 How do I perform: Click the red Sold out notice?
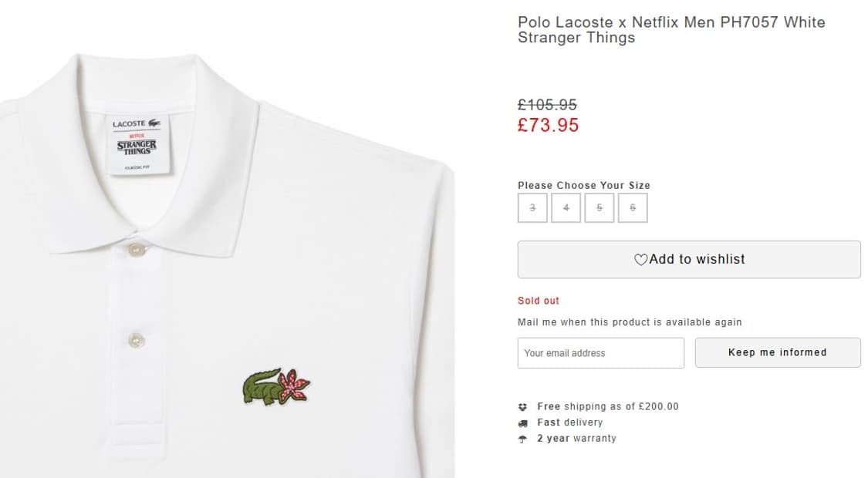point(539,301)
